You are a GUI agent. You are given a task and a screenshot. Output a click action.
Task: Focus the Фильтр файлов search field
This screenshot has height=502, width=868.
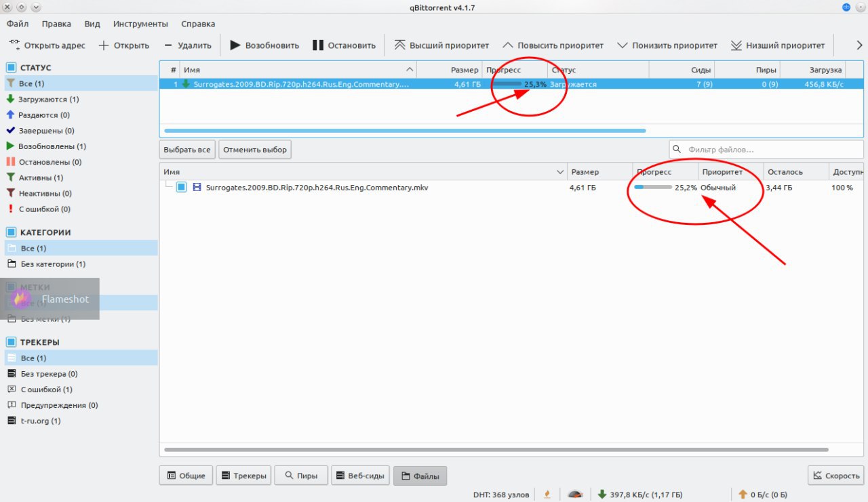(766, 149)
